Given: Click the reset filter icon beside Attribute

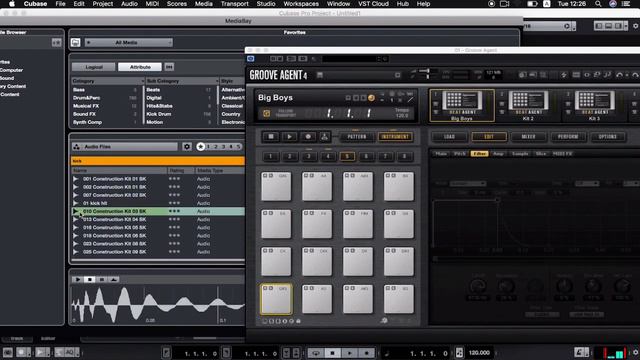Looking at the screenshot, I should [169, 67].
